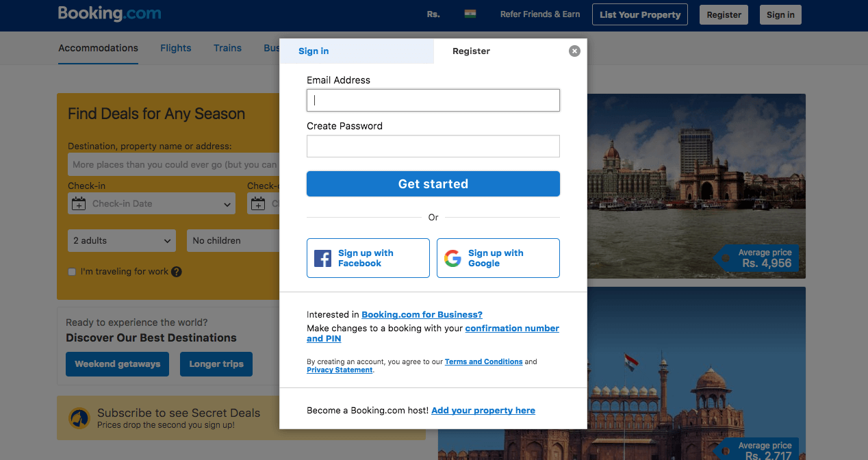Focus the Create Password field

433,146
